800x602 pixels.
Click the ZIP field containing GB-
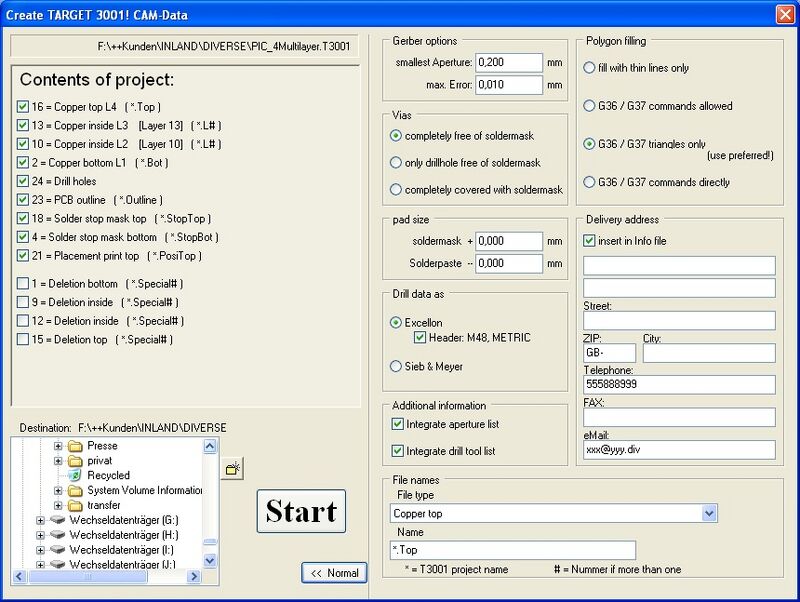pyautogui.click(x=610, y=353)
